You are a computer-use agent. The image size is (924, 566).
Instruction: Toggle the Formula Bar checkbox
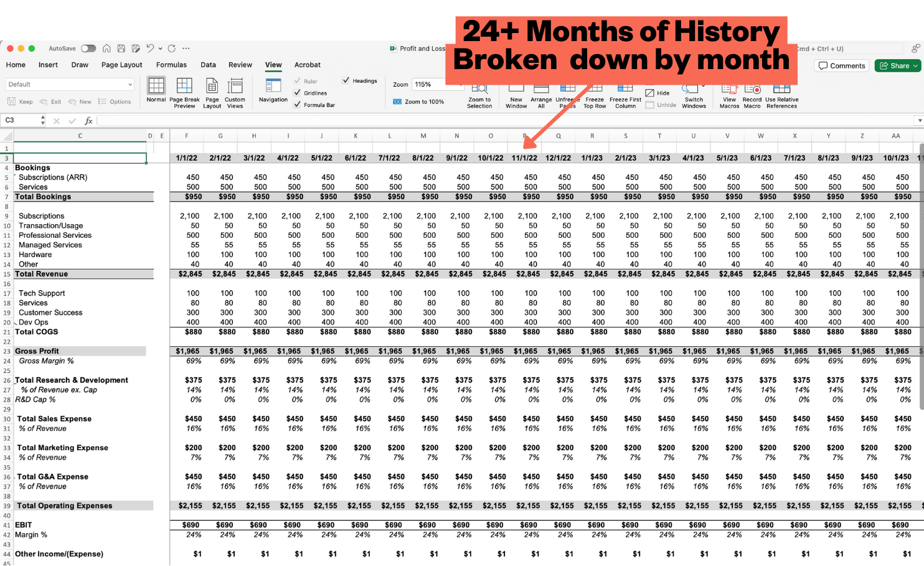[x=298, y=105]
